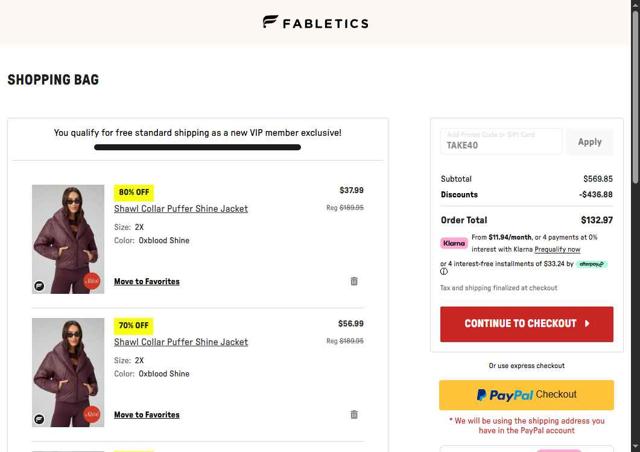Apply the promo code TAKE40
This screenshot has width=640, height=452.
point(590,142)
